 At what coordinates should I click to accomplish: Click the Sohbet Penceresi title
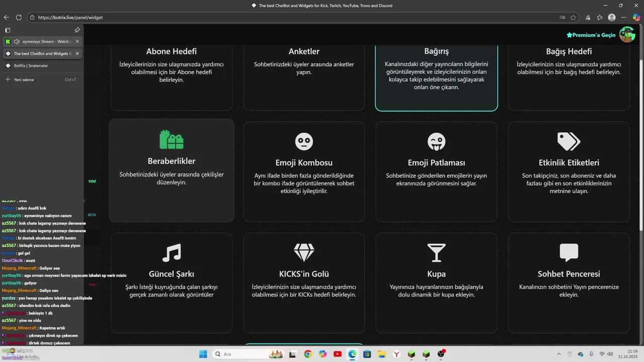569,275
